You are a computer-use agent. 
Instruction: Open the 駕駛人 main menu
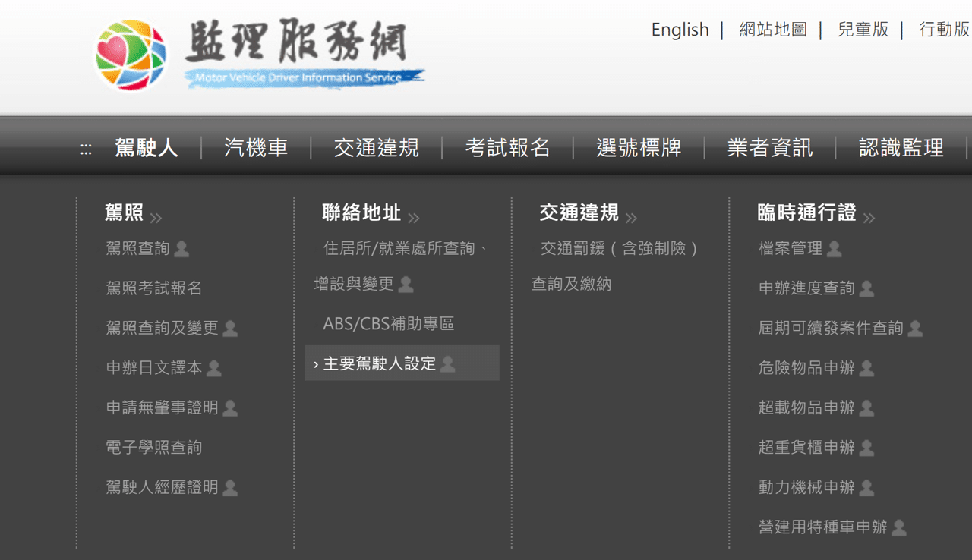coord(147,147)
